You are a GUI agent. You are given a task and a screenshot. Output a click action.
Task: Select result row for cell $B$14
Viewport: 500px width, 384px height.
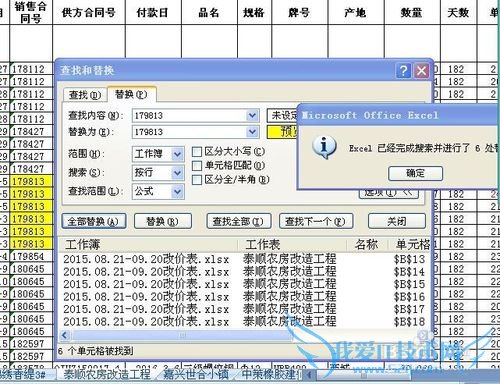coord(245,272)
